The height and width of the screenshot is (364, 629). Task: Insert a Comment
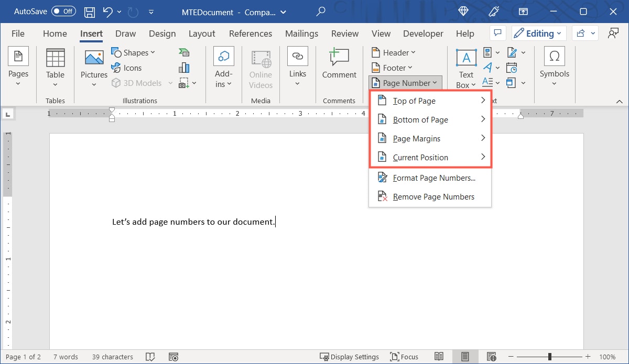click(339, 67)
